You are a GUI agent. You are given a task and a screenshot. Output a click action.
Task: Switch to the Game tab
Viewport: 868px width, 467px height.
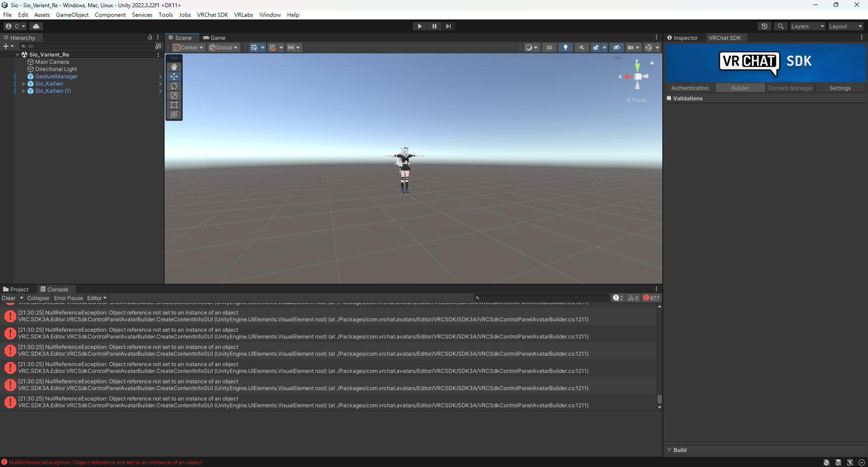[x=214, y=38]
